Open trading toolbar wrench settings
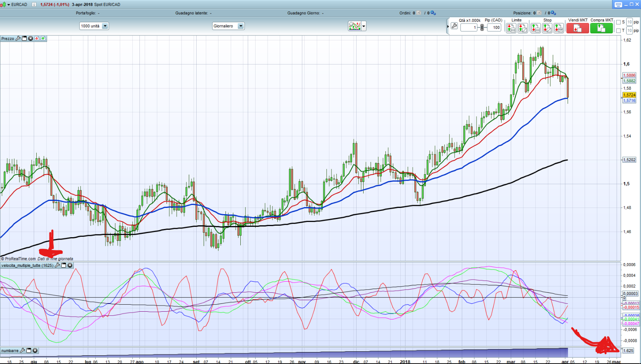This screenshot has height=364, width=641. pyautogui.click(x=454, y=26)
